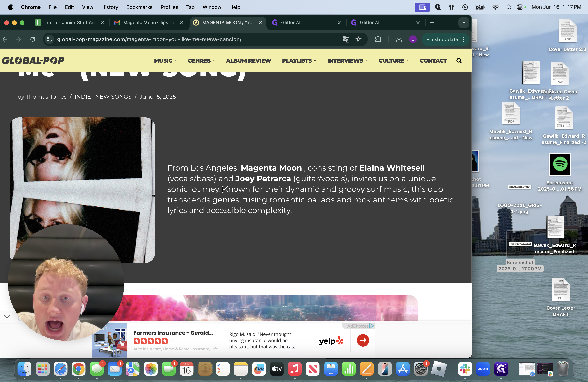The image size is (588, 382).
Task: Open Slack from the dock
Action: pyautogui.click(x=465, y=369)
